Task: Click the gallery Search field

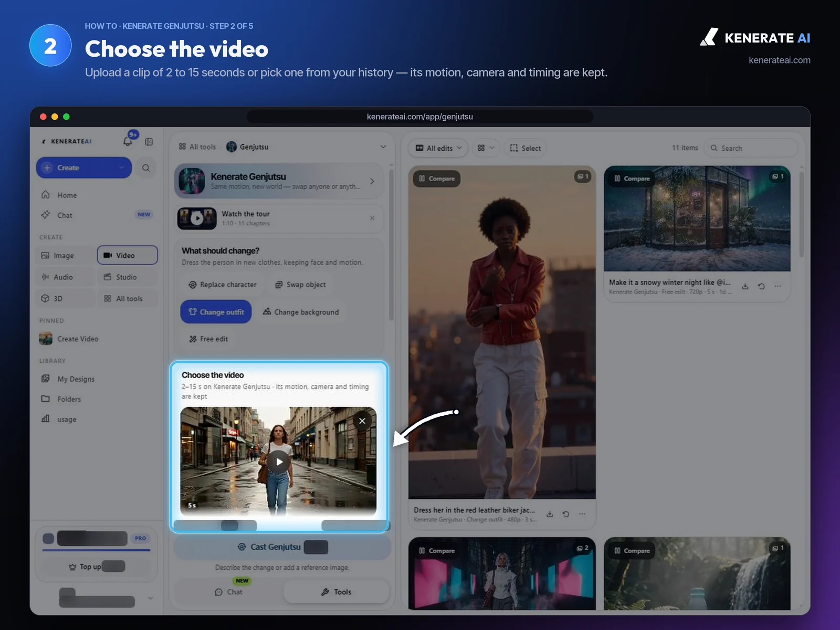Action: tap(751, 148)
